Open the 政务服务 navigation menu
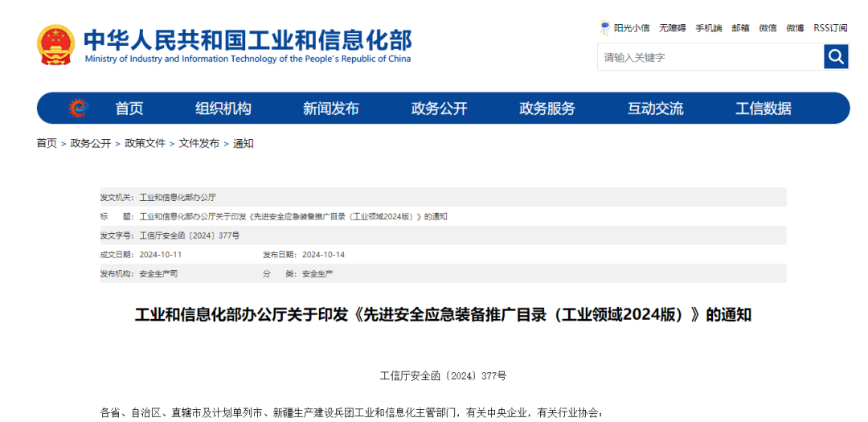Screen dimensions: 868x422 pyautogui.click(x=547, y=108)
